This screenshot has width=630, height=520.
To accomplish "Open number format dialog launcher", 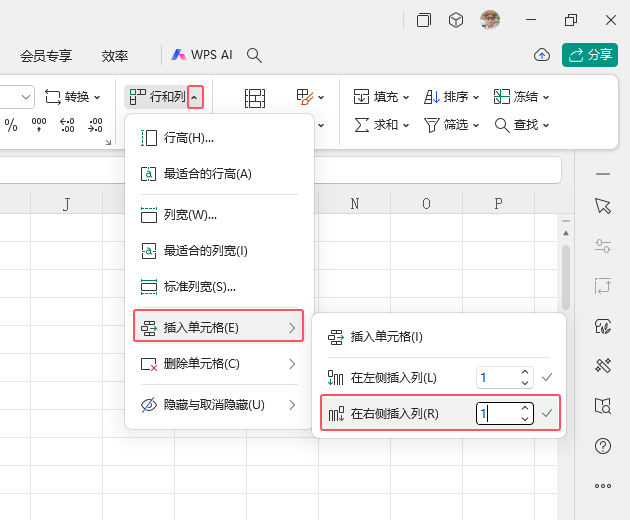I will tap(108, 142).
